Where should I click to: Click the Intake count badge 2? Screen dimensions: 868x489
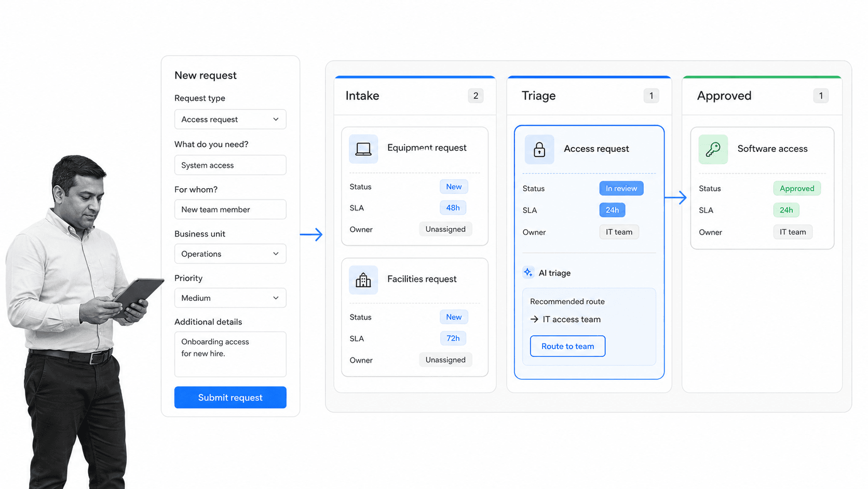(x=476, y=96)
